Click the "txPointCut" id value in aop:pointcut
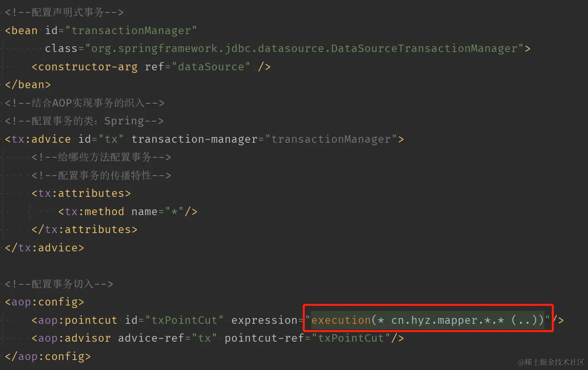The height and width of the screenshot is (370, 588). click(x=184, y=320)
